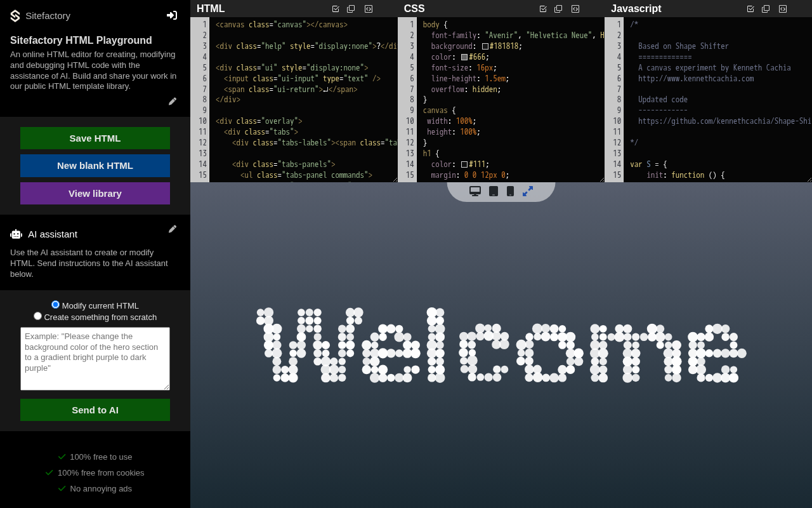Edit the playground description with the pencil icon
Image resolution: width=812 pixels, height=508 pixels.
click(x=173, y=101)
